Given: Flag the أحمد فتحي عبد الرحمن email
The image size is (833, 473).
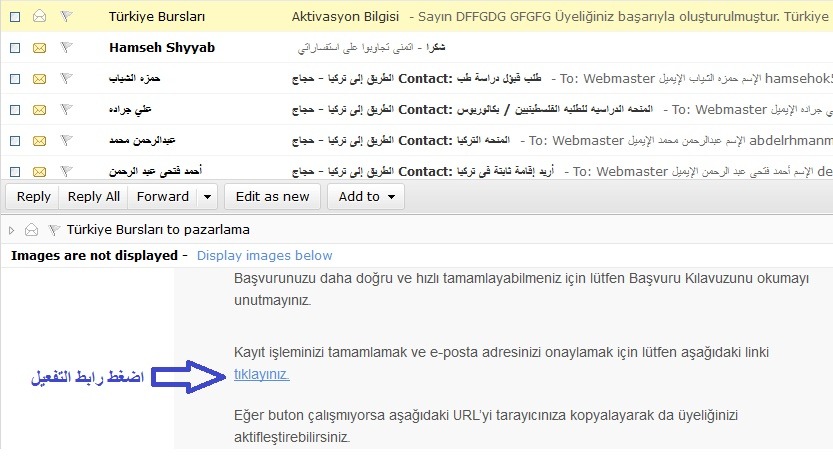Looking at the screenshot, I should point(66,171).
